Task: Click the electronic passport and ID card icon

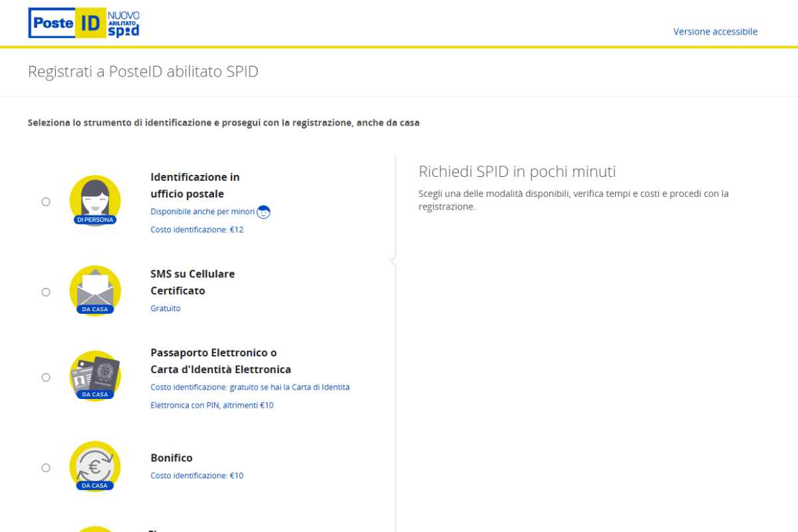Action: point(95,374)
